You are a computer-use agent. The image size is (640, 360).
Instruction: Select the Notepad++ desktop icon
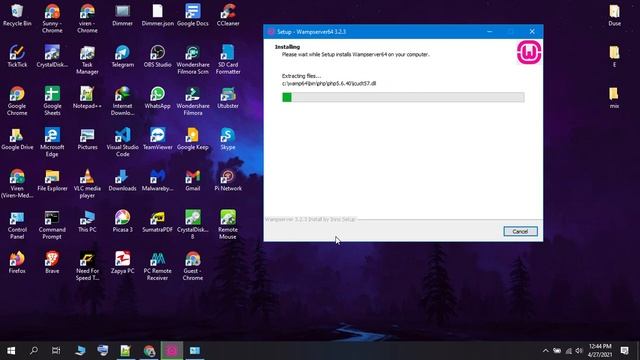87,98
